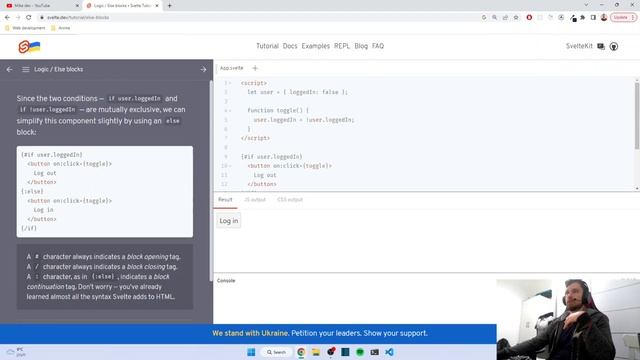Screen dimensions: 640x360
Task: Open the Windows Start button
Action: (x=251, y=352)
